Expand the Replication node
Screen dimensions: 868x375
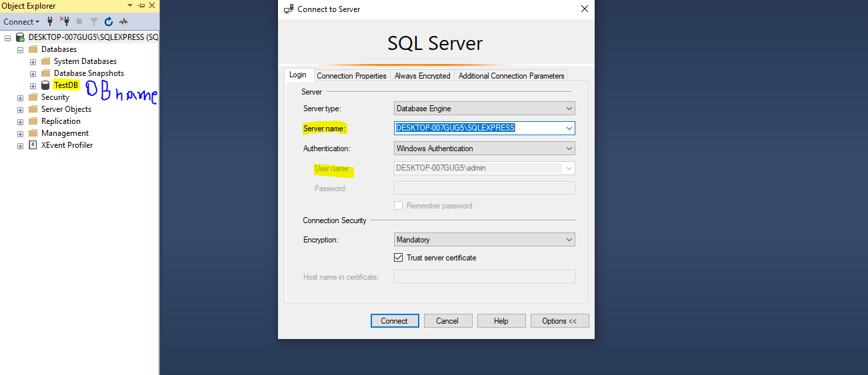tap(20, 122)
